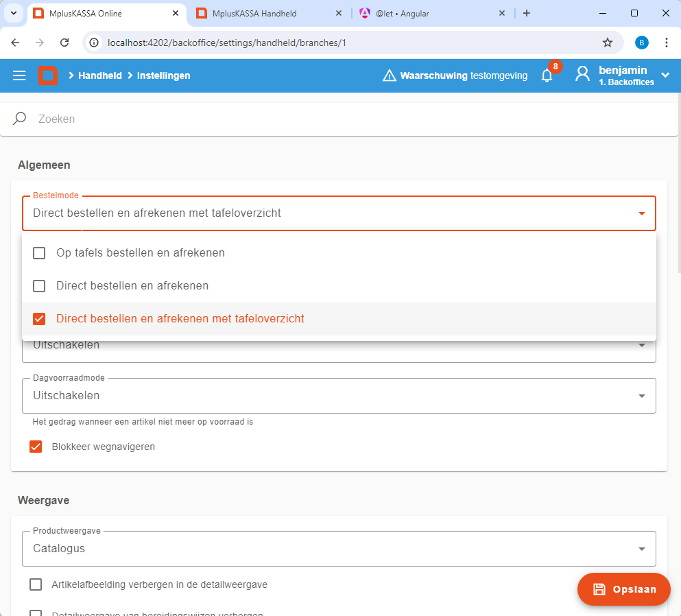Save settings with Opslaan button
The image size is (681, 616).
(x=623, y=589)
